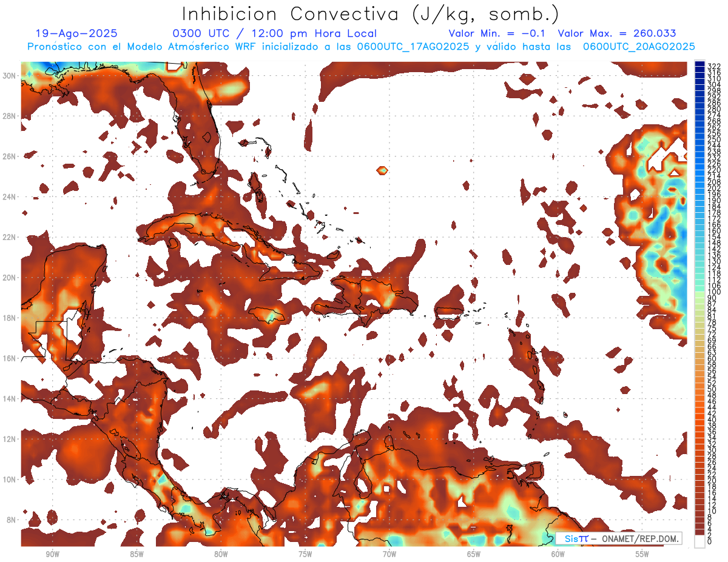
Task: Click the 65W longitude label
Action: (x=474, y=555)
